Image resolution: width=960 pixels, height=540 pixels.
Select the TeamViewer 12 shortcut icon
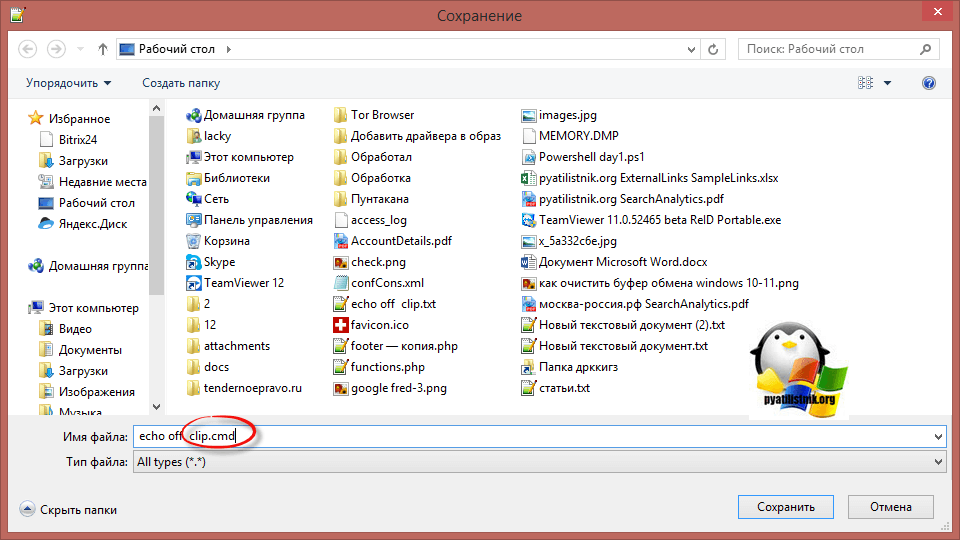(194, 283)
